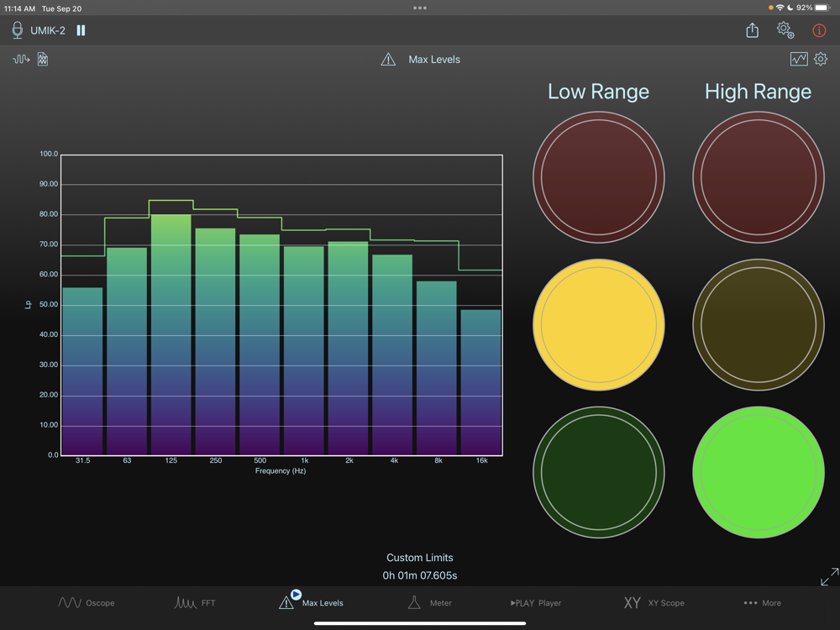Viewport: 840px width, 630px height.
Task: Expand the view to full screen
Action: pyautogui.click(x=828, y=577)
